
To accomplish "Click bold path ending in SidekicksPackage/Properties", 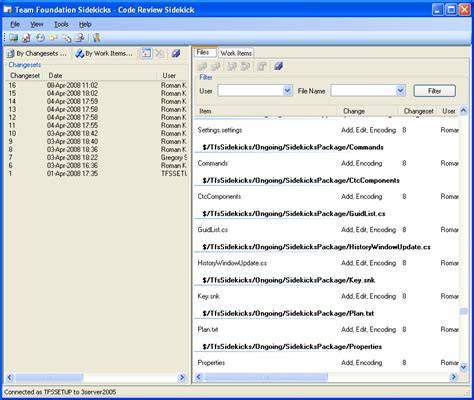I will [292, 347].
